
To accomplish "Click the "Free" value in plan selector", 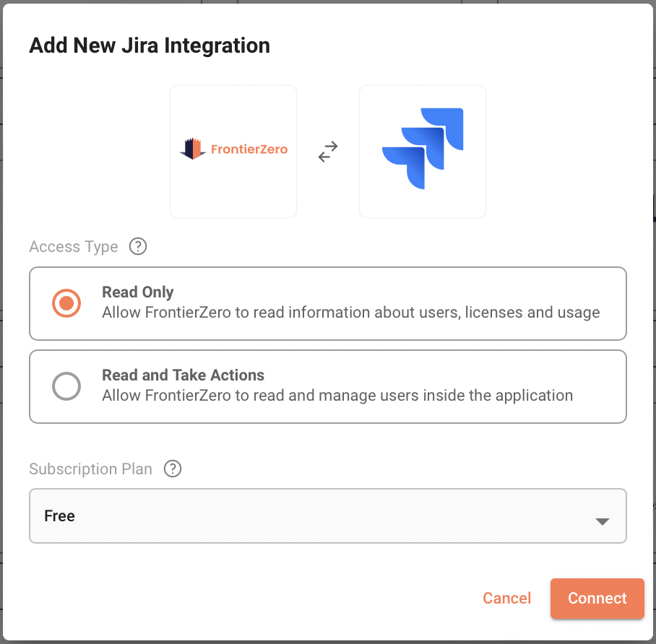I will pos(60,516).
